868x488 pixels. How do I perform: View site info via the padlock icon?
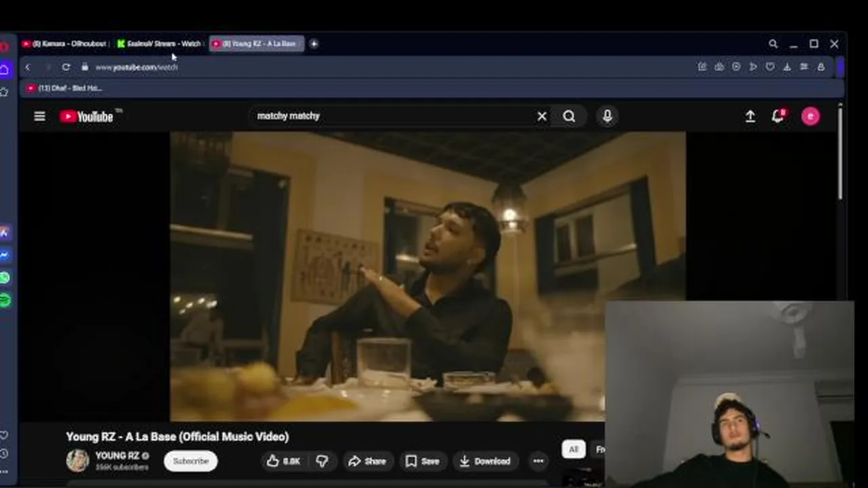(x=85, y=67)
